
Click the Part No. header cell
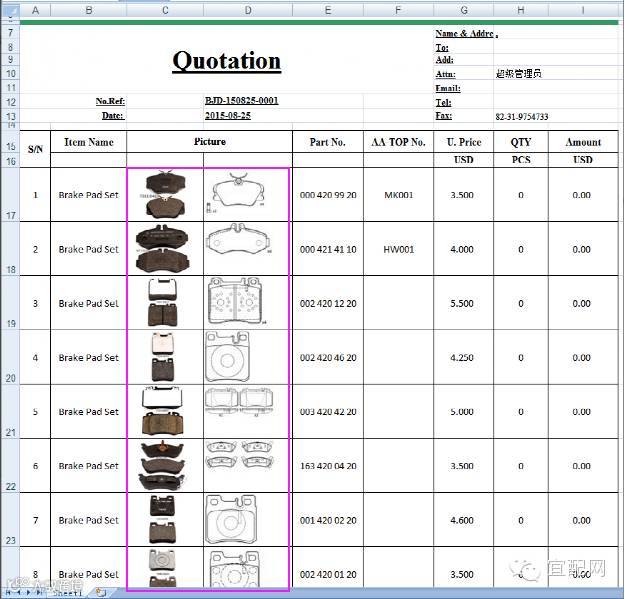pos(328,142)
